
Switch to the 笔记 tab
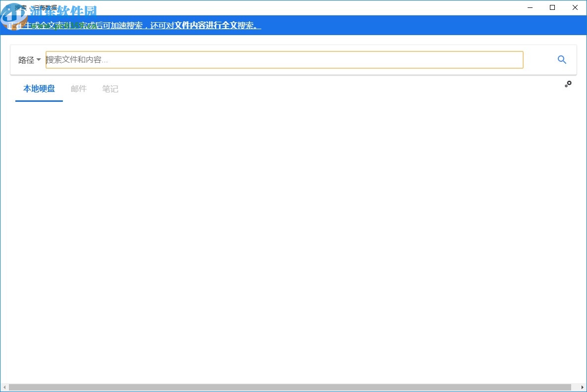point(110,88)
